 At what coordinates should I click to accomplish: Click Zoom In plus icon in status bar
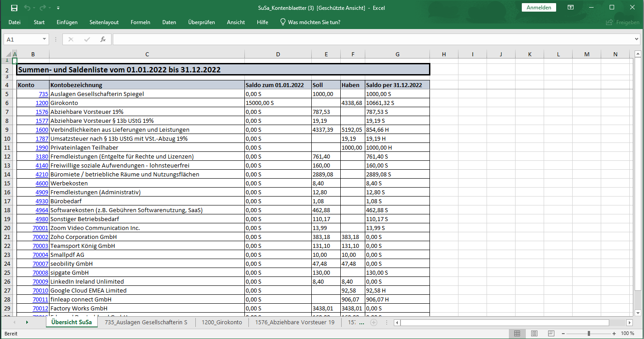(614, 333)
